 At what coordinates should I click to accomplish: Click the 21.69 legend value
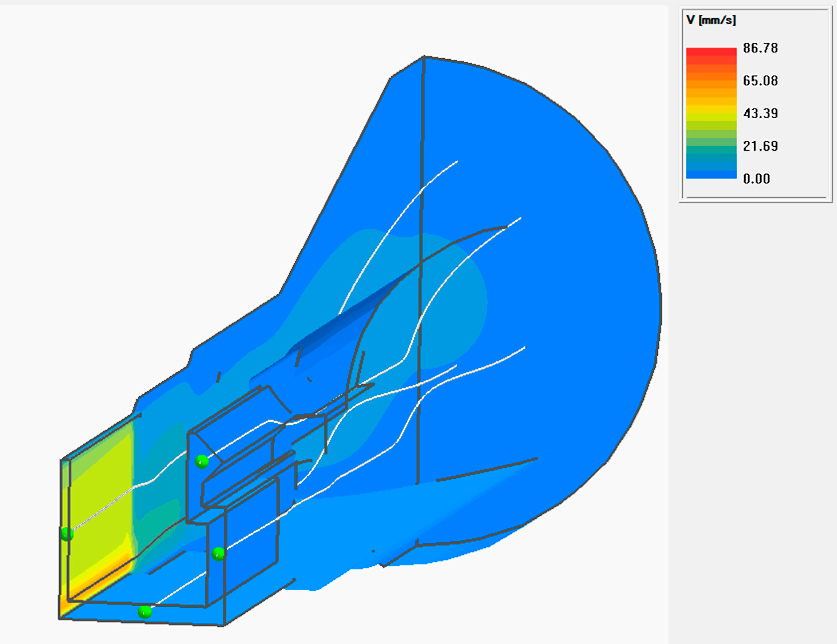(x=761, y=146)
